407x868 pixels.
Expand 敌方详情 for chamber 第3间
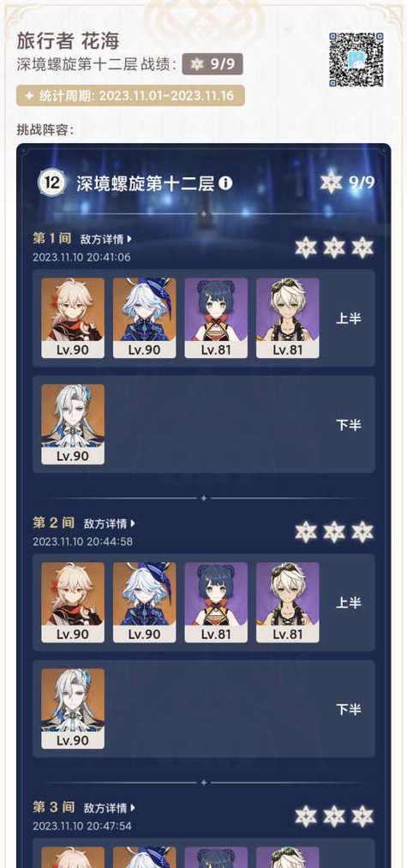(x=109, y=808)
